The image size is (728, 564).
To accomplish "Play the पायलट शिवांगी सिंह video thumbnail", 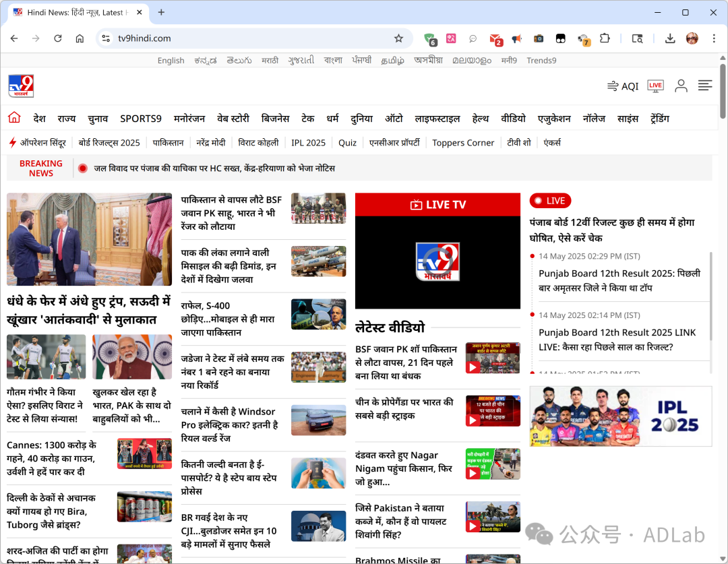I will [x=493, y=517].
